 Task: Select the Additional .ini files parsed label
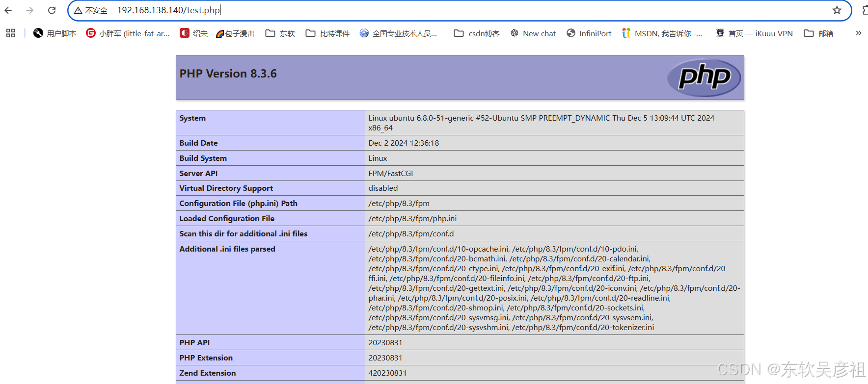227,249
